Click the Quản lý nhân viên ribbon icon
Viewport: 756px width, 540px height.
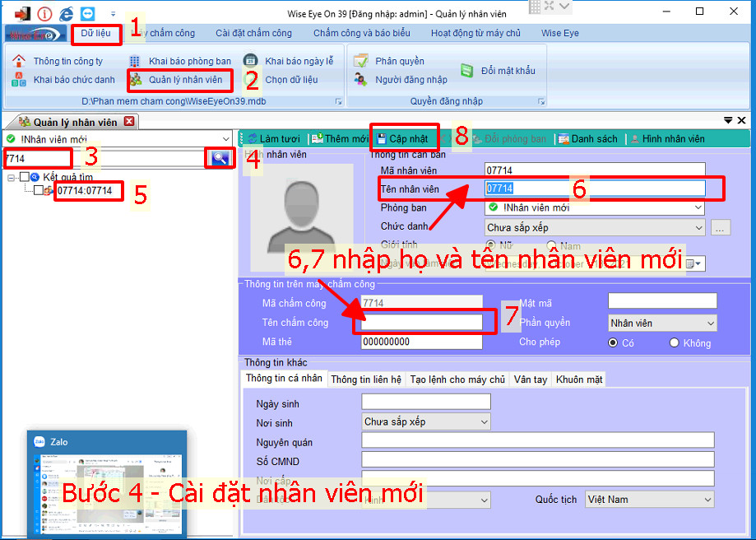coord(136,80)
